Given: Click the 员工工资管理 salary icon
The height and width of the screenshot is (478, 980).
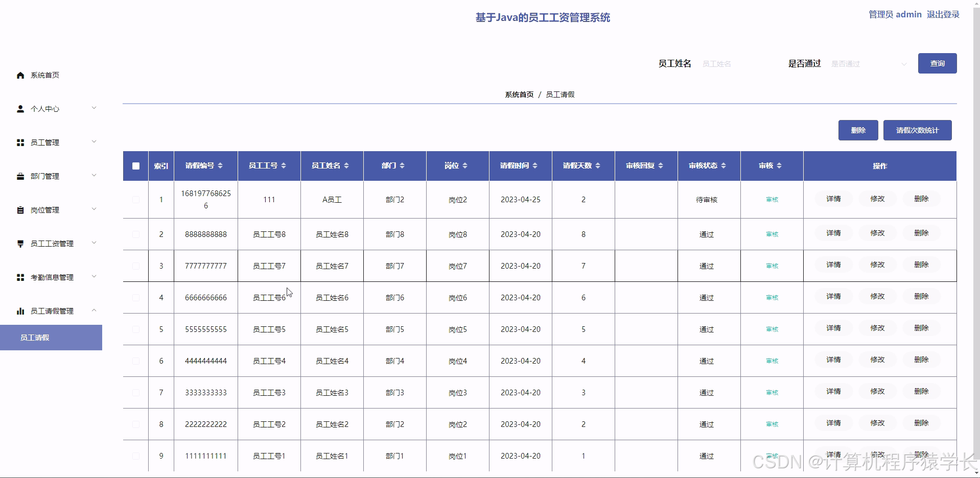Looking at the screenshot, I should point(20,244).
